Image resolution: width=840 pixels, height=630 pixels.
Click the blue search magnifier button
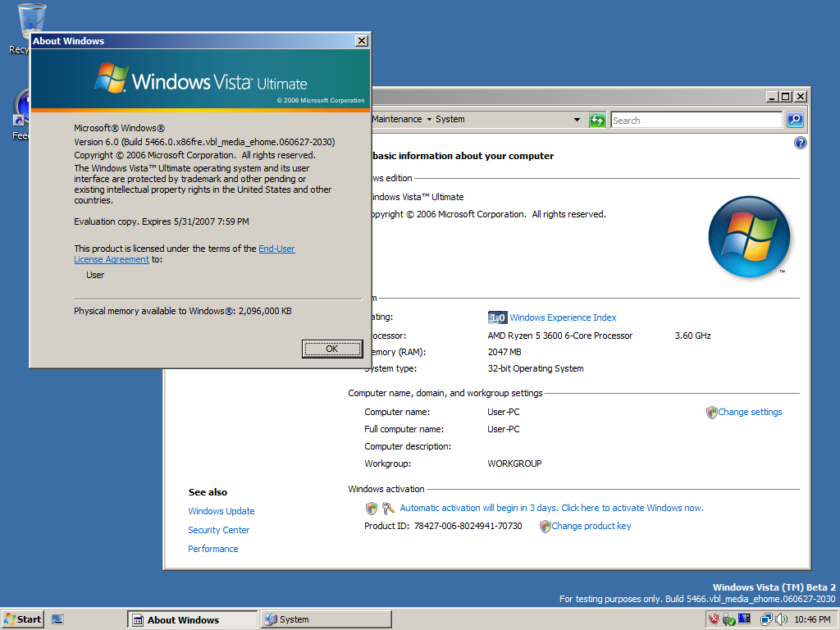point(794,120)
